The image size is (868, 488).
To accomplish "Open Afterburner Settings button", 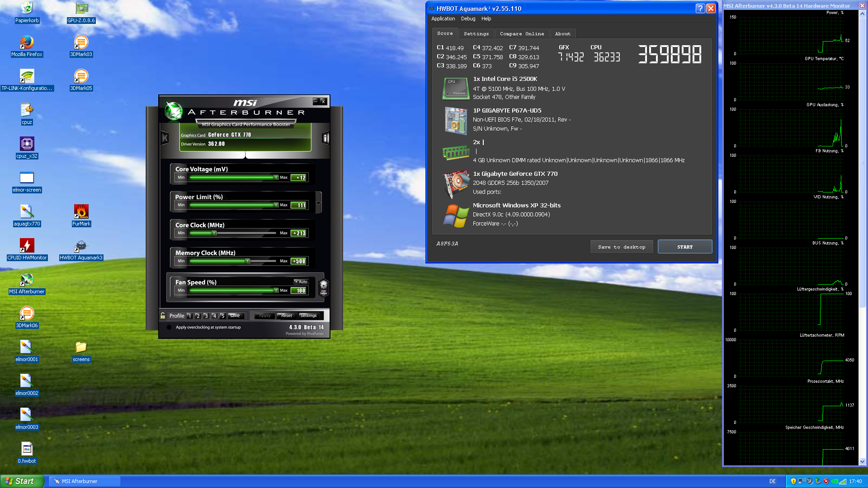I will (x=308, y=316).
